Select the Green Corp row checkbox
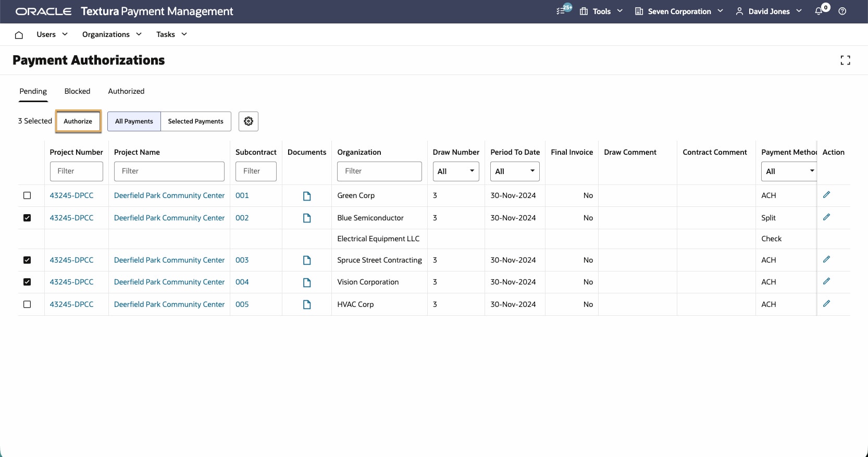The height and width of the screenshot is (457, 868). (27, 195)
